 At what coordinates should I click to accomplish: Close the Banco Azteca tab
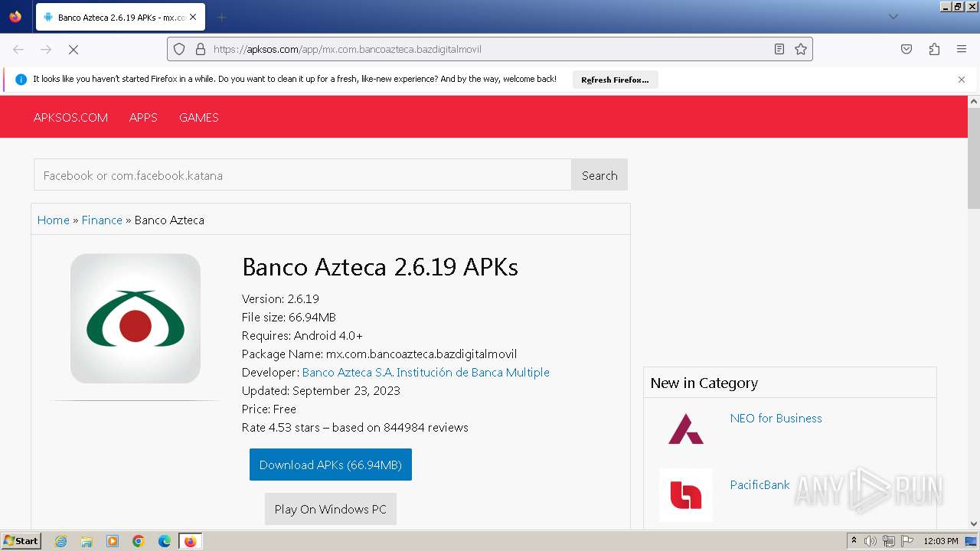point(193,17)
